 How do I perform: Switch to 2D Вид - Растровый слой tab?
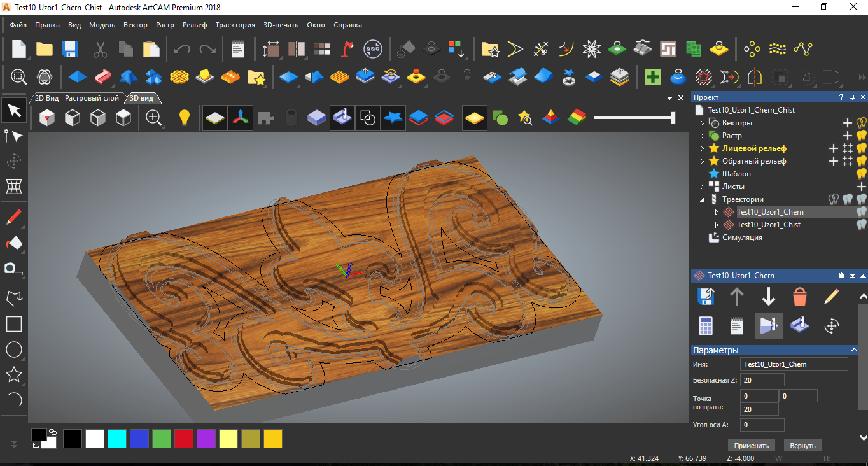[x=76, y=98]
